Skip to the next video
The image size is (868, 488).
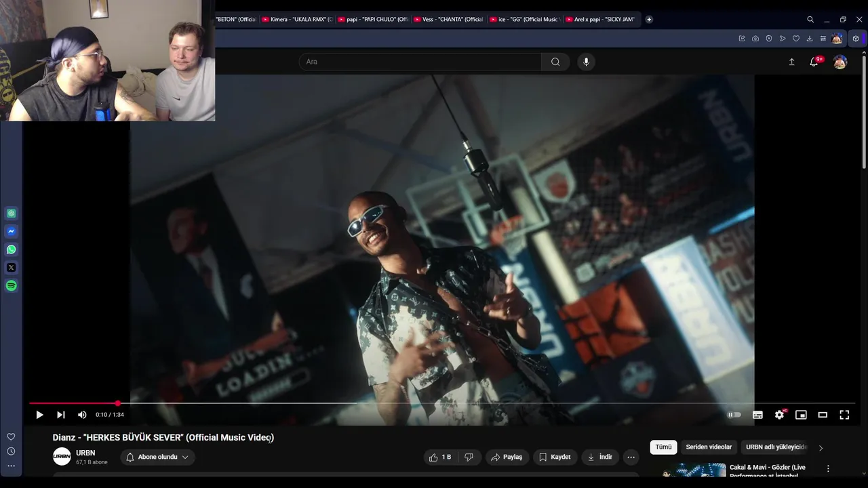[x=61, y=415]
